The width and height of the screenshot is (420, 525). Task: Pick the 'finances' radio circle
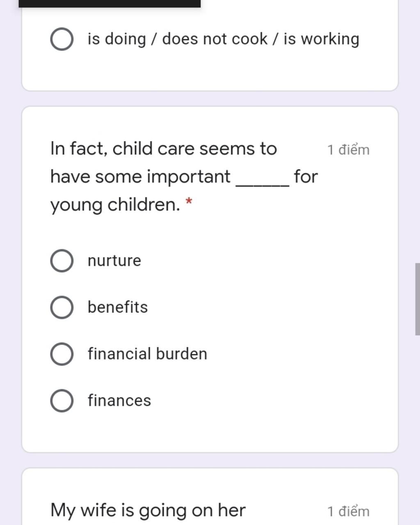coord(62,401)
